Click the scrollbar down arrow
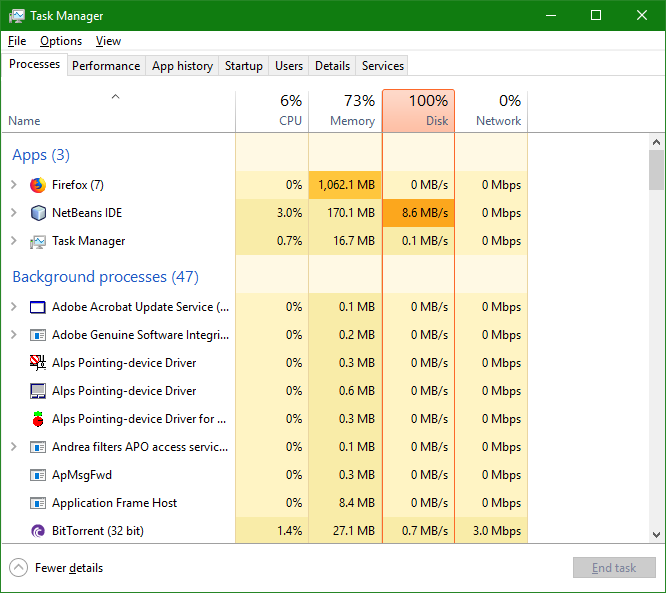The height and width of the screenshot is (593, 666). pyautogui.click(x=656, y=534)
